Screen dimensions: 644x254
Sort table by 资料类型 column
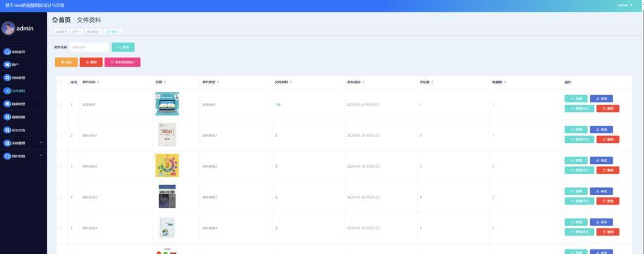[x=218, y=83]
